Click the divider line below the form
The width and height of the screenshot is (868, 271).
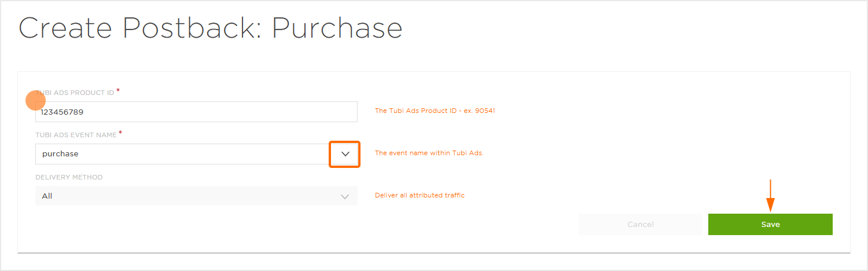[x=434, y=253]
